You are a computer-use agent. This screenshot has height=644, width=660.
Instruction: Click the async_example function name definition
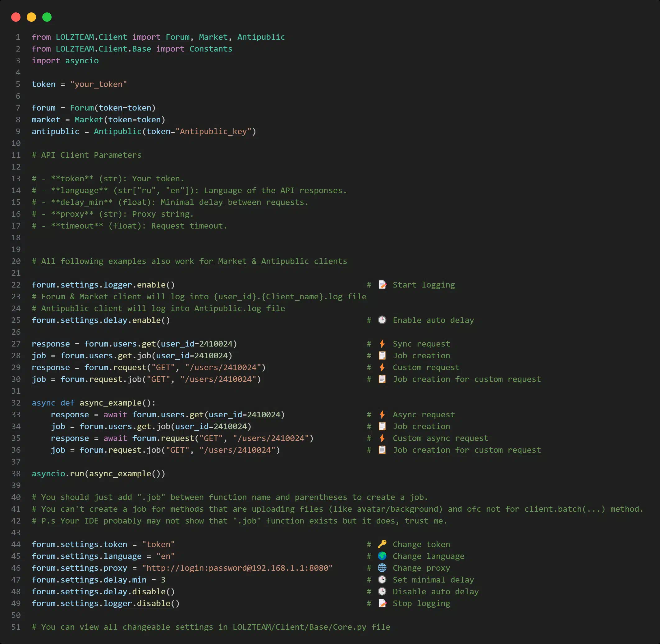110,403
